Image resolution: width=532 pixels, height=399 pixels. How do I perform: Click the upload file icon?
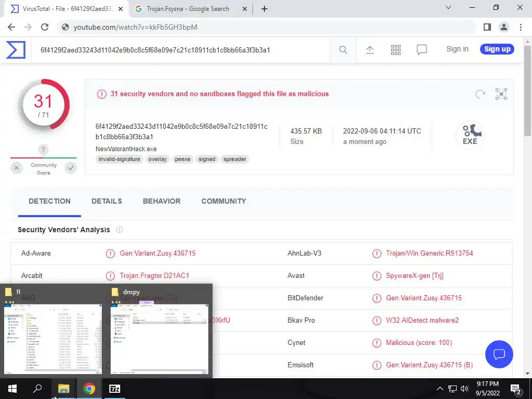pyautogui.click(x=370, y=50)
